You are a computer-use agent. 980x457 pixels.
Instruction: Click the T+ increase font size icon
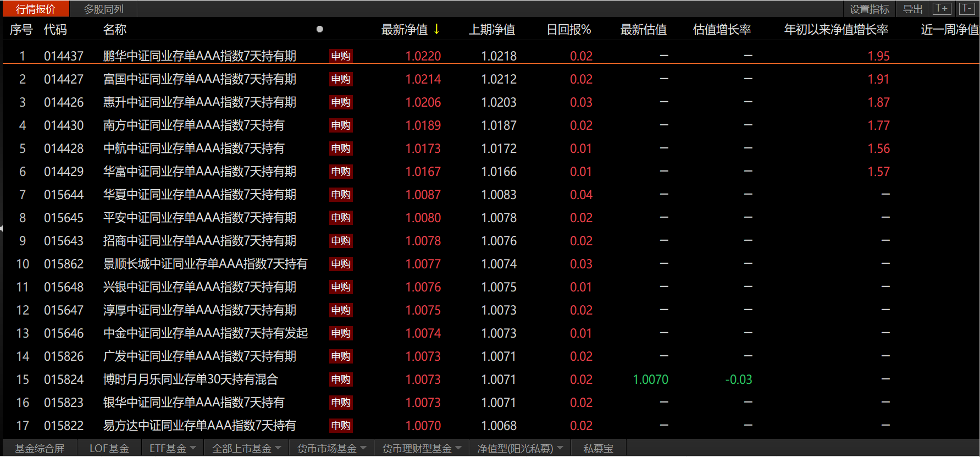942,8
